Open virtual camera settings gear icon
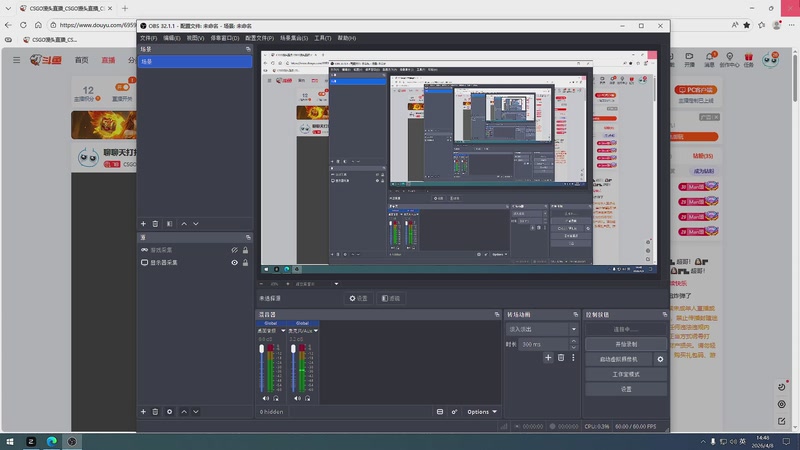 click(x=660, y=359)
